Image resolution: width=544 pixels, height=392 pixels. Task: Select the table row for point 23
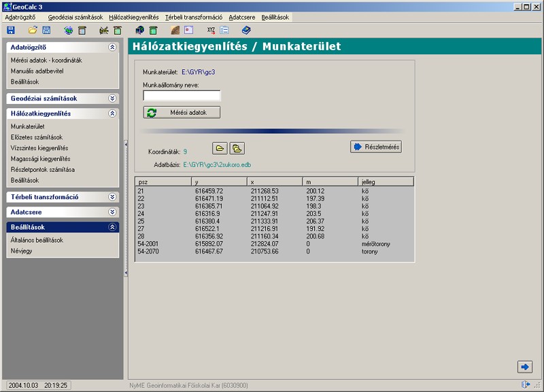275,207
